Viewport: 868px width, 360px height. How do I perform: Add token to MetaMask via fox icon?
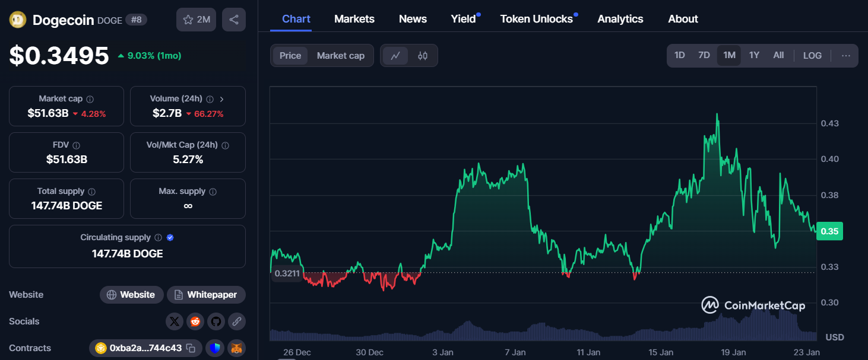(237, 348)
